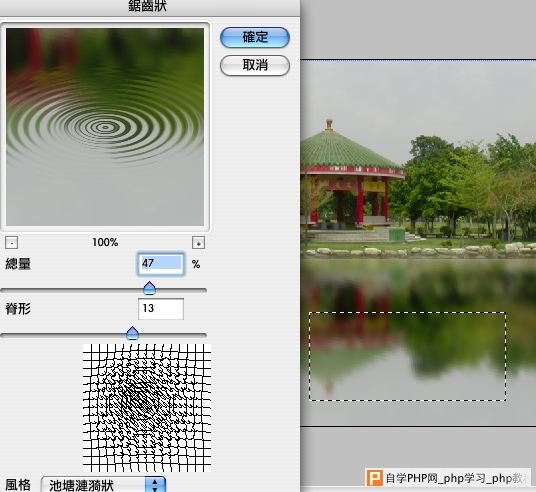The height and width of the screenshot is (492, 536).
Task: Click the 總量 amount slider handle
Action: point(149,288)
